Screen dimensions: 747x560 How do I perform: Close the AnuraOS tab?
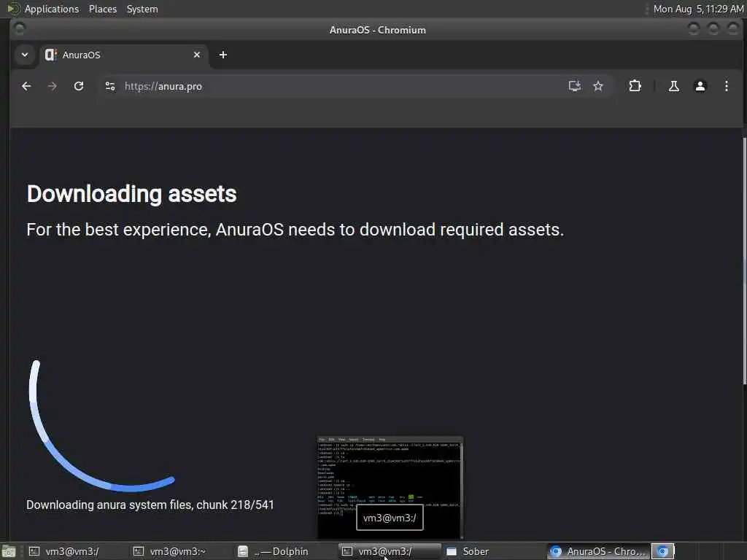197,55
